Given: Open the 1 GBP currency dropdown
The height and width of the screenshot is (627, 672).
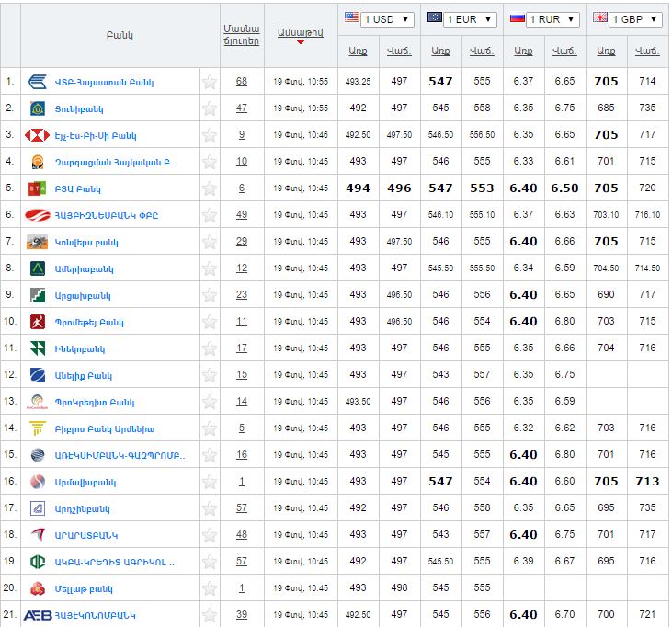Looking at the screenshot, I should (x=626, y=19).
